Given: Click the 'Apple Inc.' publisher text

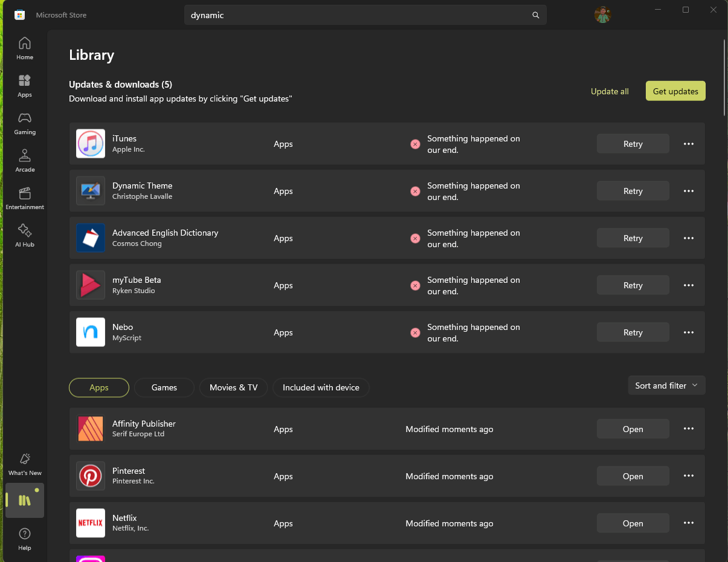Looking at the screenshot, I should pos(129,149).
